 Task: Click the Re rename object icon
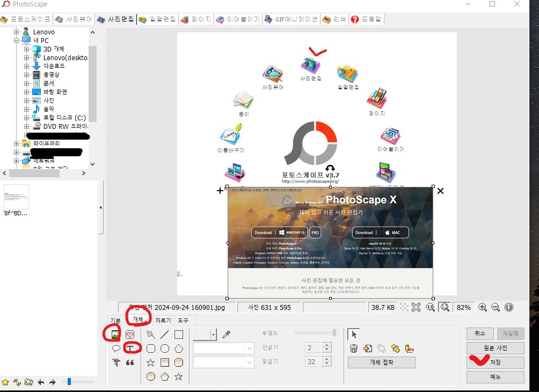point(410,349)
